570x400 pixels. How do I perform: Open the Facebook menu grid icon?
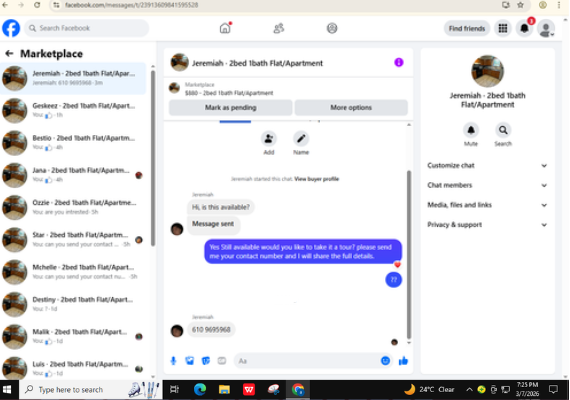pyautogui.click(x=503, y=28)
